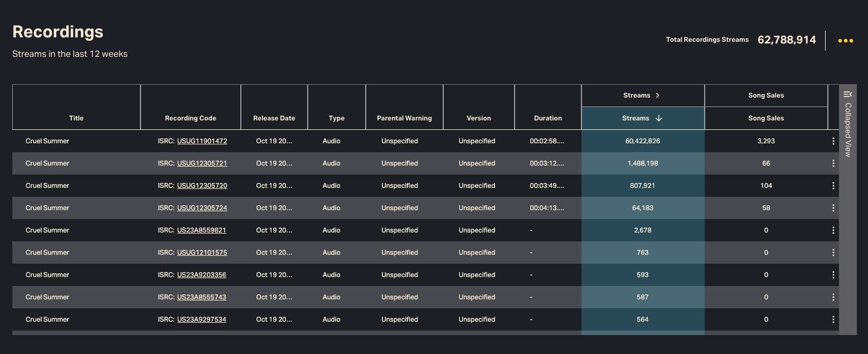
Task: Expand the Streams column group chevron
Action: click(658, 95)
